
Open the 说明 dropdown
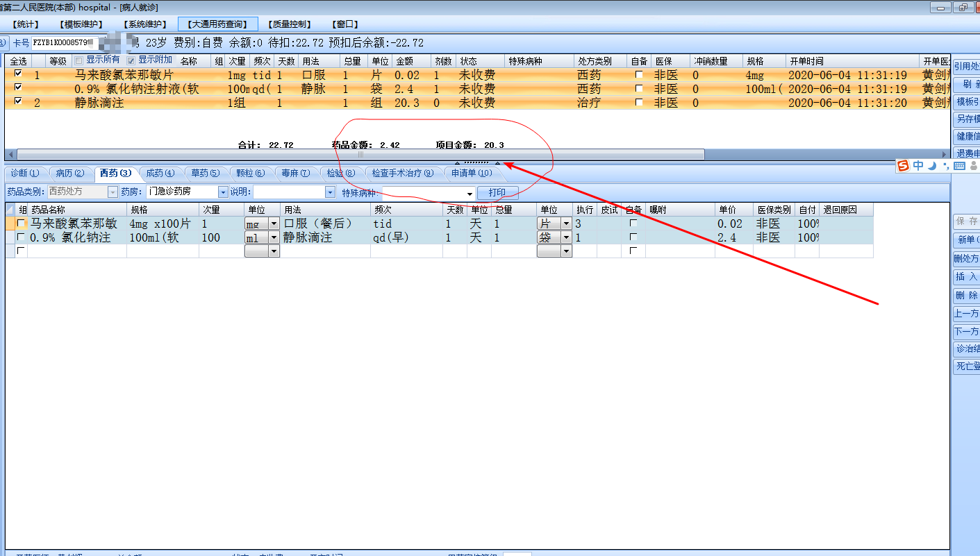click(x=330, y=192)
